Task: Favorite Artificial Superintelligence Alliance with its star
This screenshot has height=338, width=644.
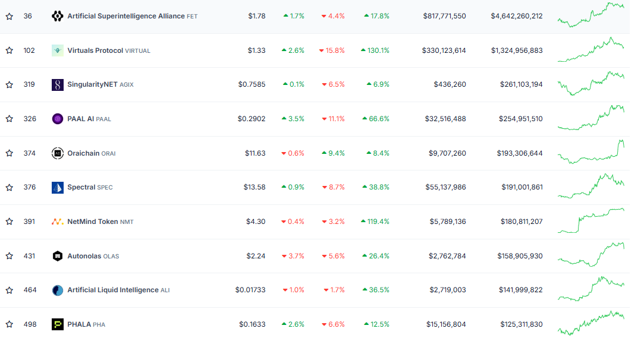Action: tap(9, 17)
